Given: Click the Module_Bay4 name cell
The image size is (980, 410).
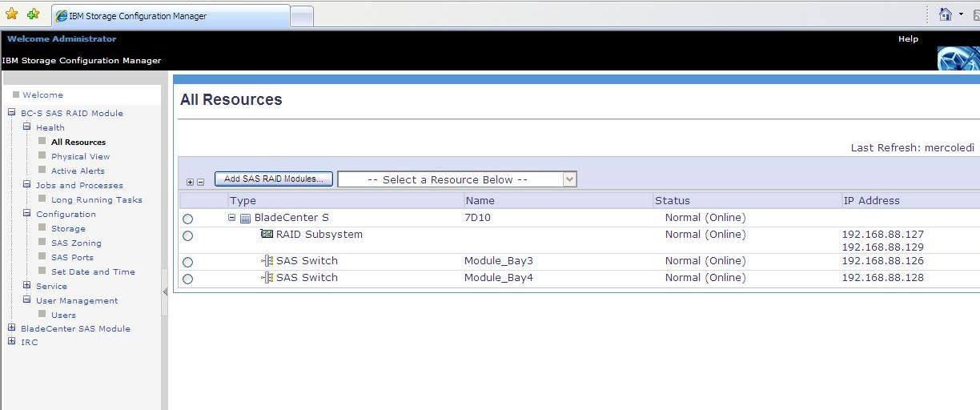Looking at the screenshot, I should click(x=499, y=278).
